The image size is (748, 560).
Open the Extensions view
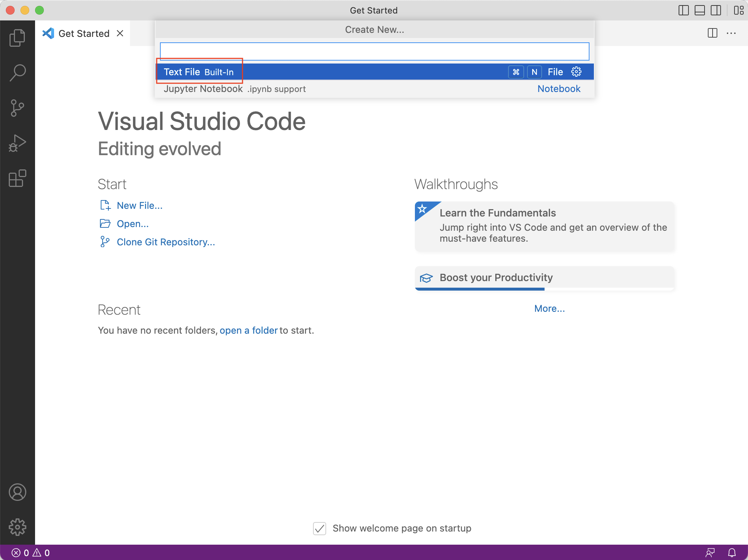pyautogui.click(x=17, y=178)
